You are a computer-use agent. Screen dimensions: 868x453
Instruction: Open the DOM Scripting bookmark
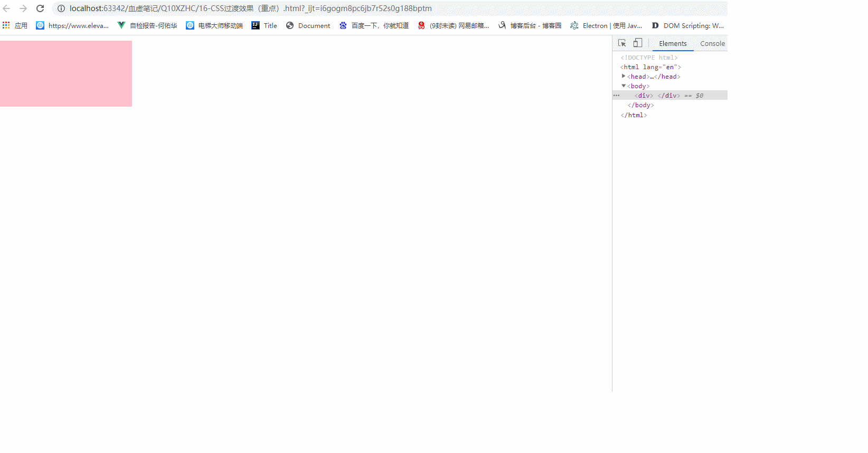coord(687,25)
